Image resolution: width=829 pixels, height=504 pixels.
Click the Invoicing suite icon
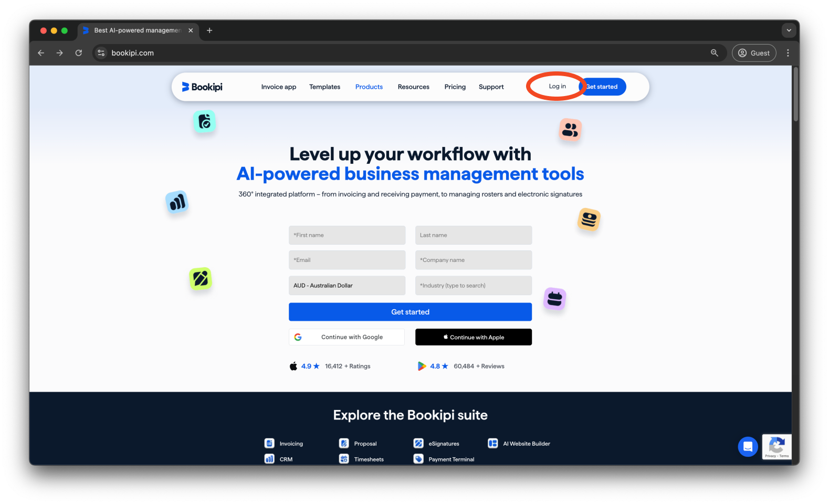(x=269, y=444)
